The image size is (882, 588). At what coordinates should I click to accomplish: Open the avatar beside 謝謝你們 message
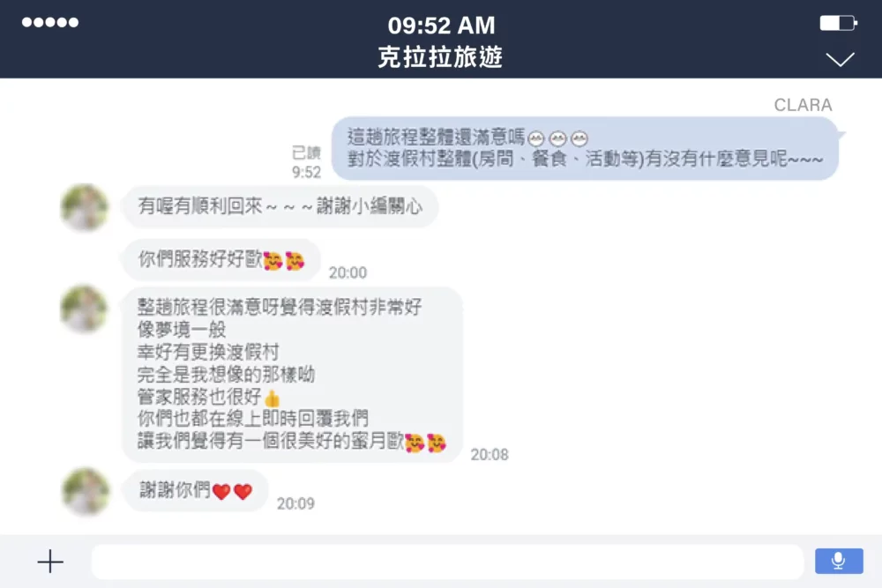[x=85, y=491]
